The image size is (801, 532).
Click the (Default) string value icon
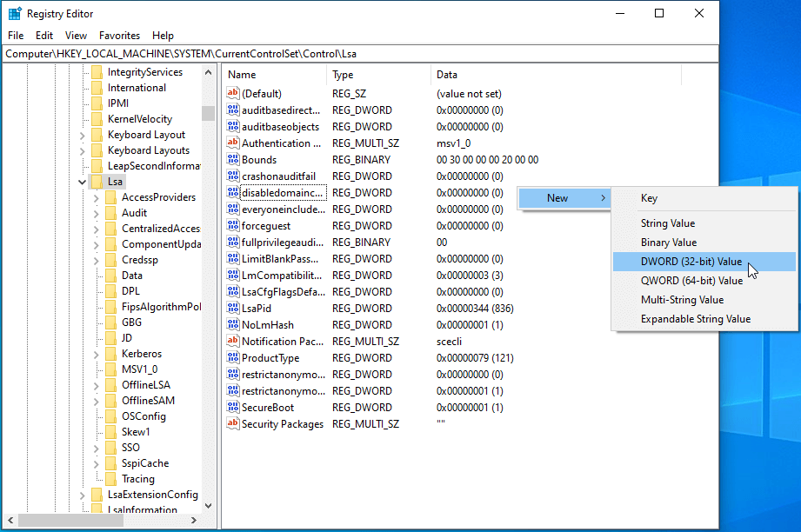point(232,94)
